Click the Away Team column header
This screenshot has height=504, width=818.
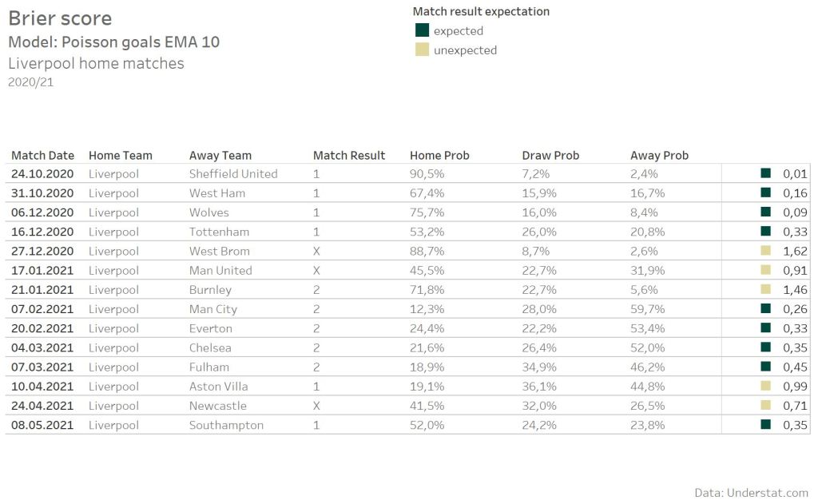tap(220, 156)
